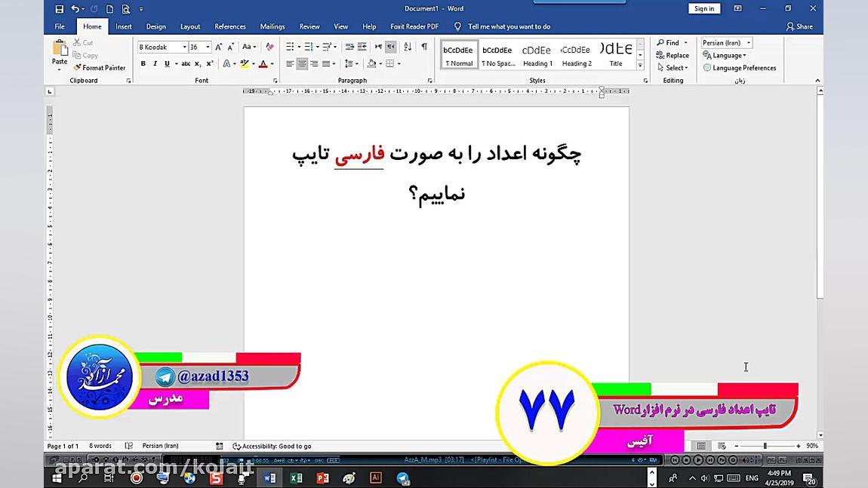Select the Heading 1 style
Screen dimensions: 868x488
[537, 53]
